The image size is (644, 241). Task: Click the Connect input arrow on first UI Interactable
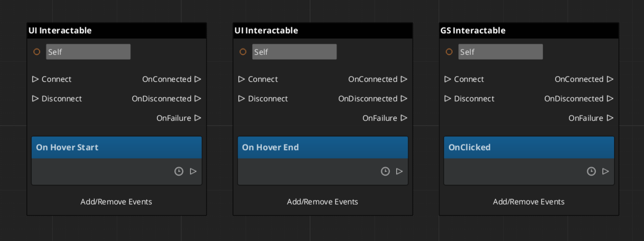pos(36,79)
